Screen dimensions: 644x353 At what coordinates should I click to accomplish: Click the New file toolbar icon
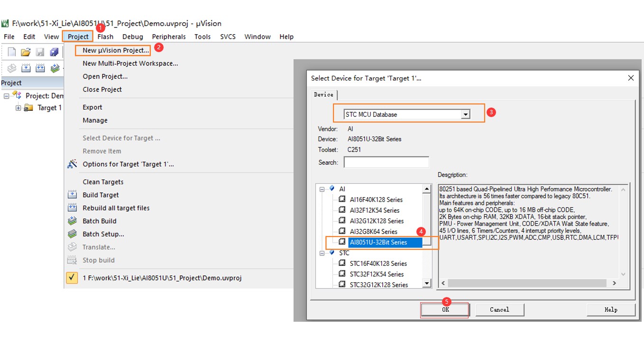(x=12, y=52)
